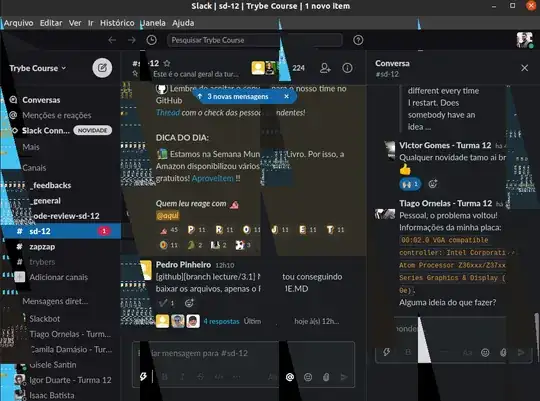This screenshot has width=540, height=401.
Task: Click the Pesquisar Trybe Course search field
Action: 255,40
